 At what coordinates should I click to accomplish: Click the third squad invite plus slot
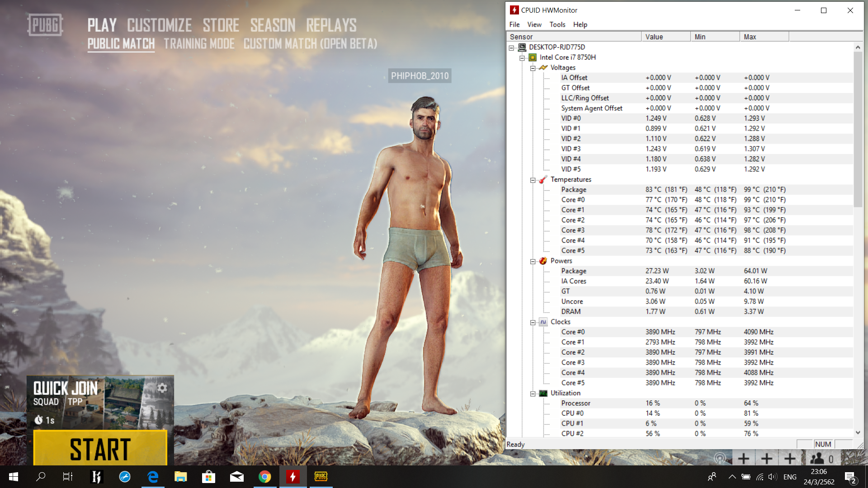pyautogui.click(x=790, y=459)
